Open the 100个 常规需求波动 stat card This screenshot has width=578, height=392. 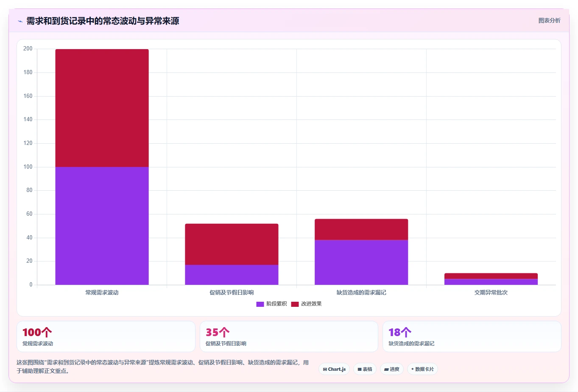coord(106,336)
